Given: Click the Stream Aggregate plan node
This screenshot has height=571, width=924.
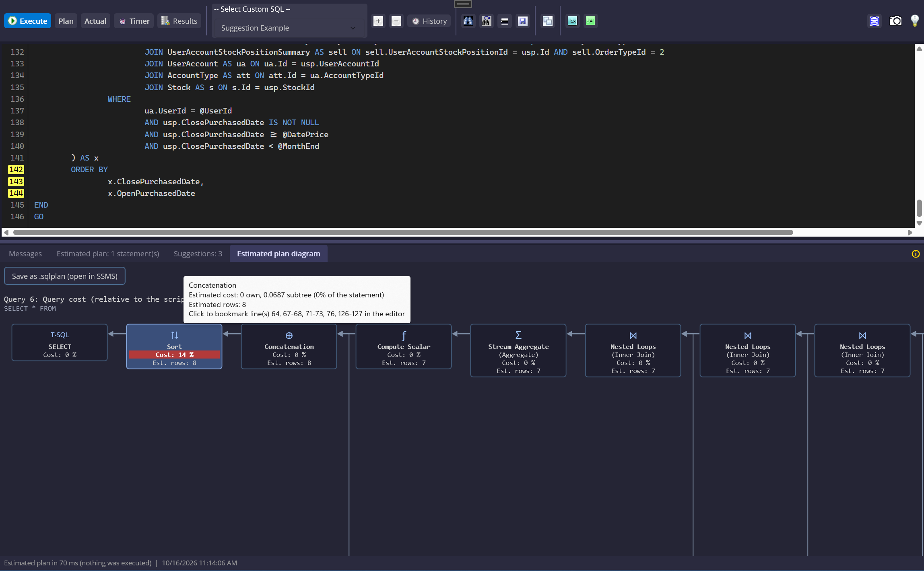Looking at the screenshot, I should [x=518, y=350].
